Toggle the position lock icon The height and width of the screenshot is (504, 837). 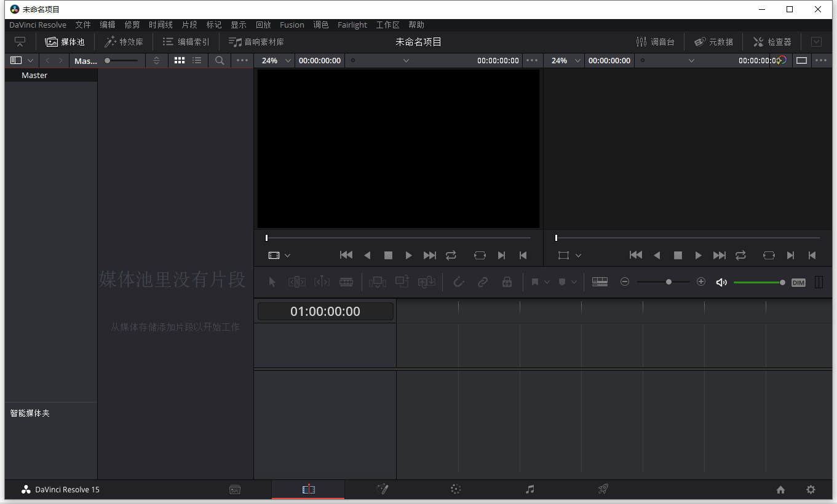click(x=507, y=282)
